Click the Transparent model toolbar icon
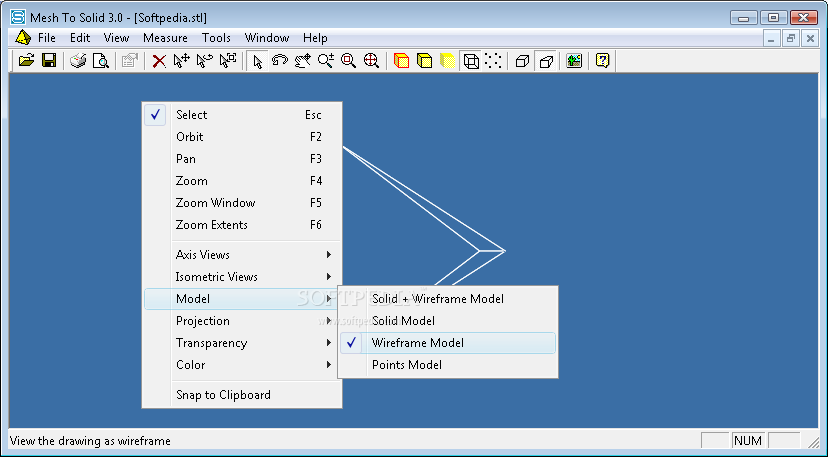Viewport: 828px width, 457px height. (x=447, y=61)
